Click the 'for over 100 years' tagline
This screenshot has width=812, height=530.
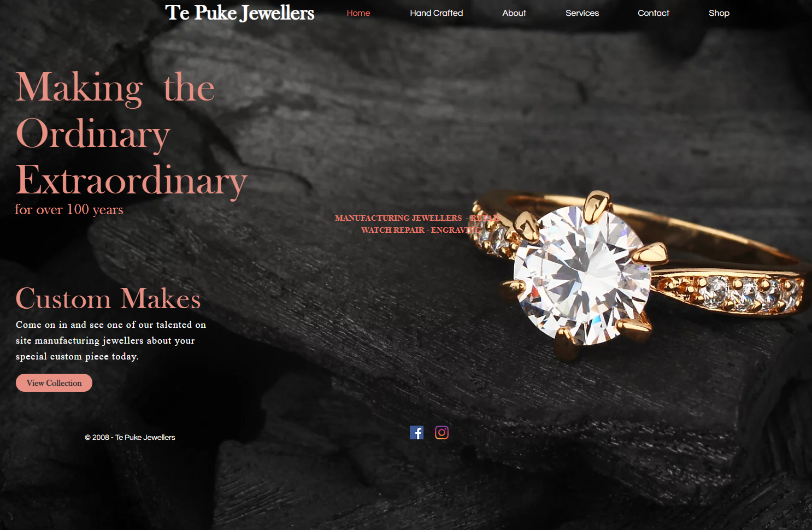[x=69, y=210]
